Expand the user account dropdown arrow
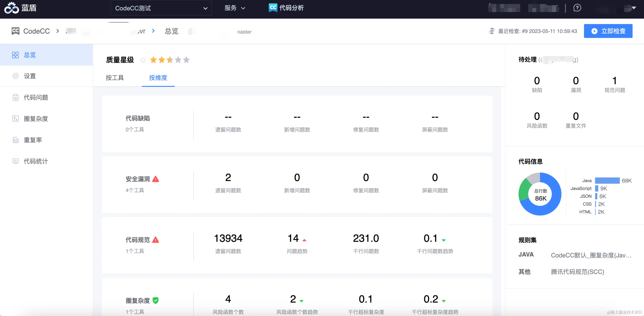Screen dimensions: 644x316 click(634, 8)
